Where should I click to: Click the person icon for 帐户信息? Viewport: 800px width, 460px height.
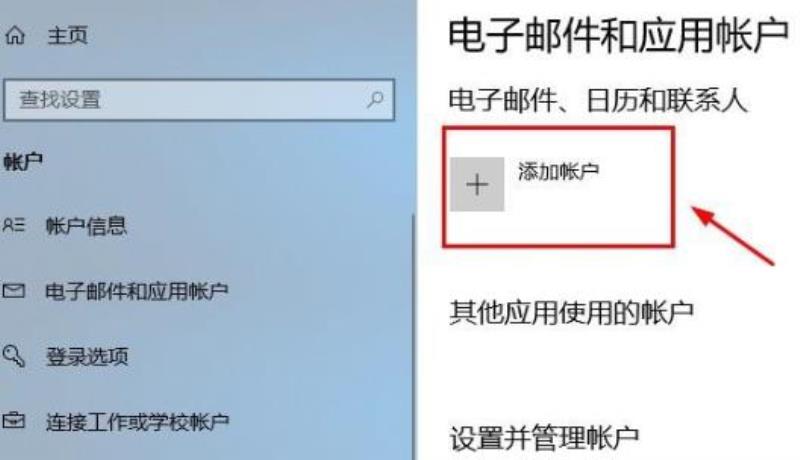[14, 225]
